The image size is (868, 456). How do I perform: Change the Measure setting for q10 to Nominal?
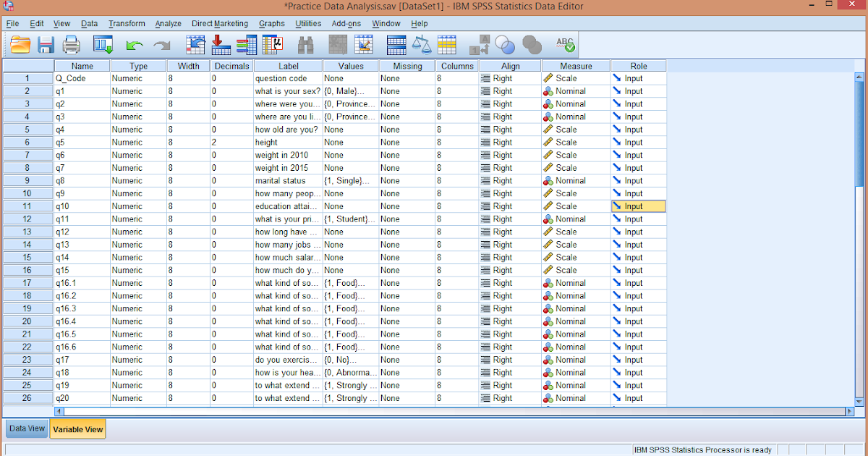[575, 206]
